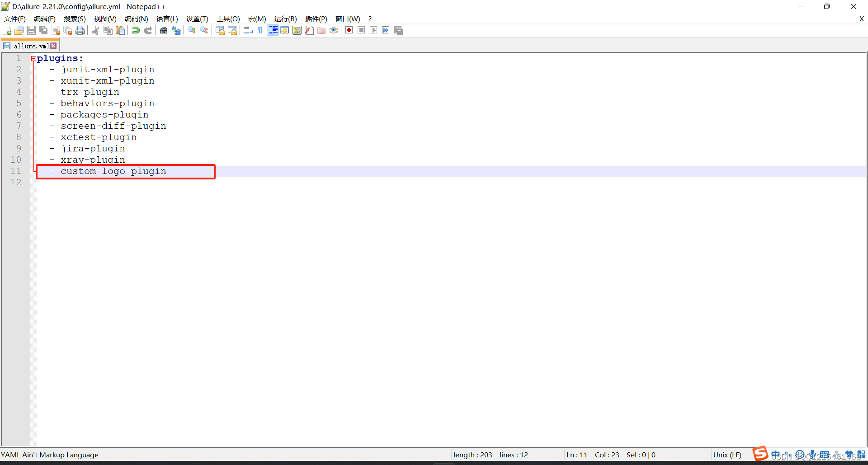Click the Sogou soft keyboard icon
Viewport: 868px width, 465px height.
click(x=825, y=455)
